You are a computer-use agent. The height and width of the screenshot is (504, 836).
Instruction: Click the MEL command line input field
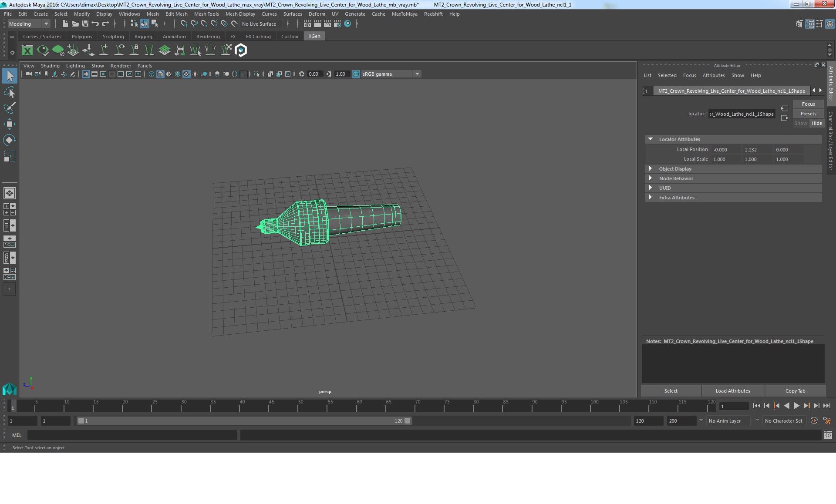click(132, 435)
